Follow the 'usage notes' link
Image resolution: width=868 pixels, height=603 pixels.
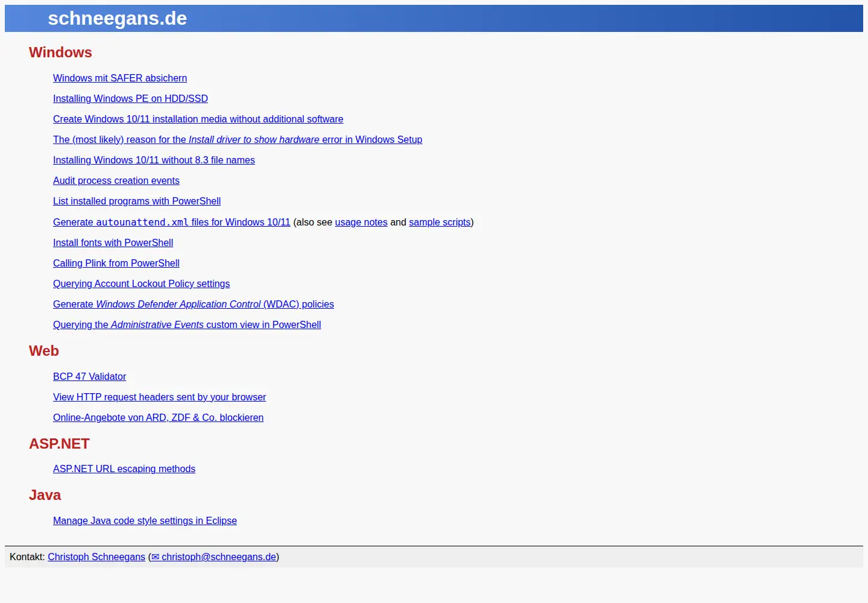[x=361, y=222]
